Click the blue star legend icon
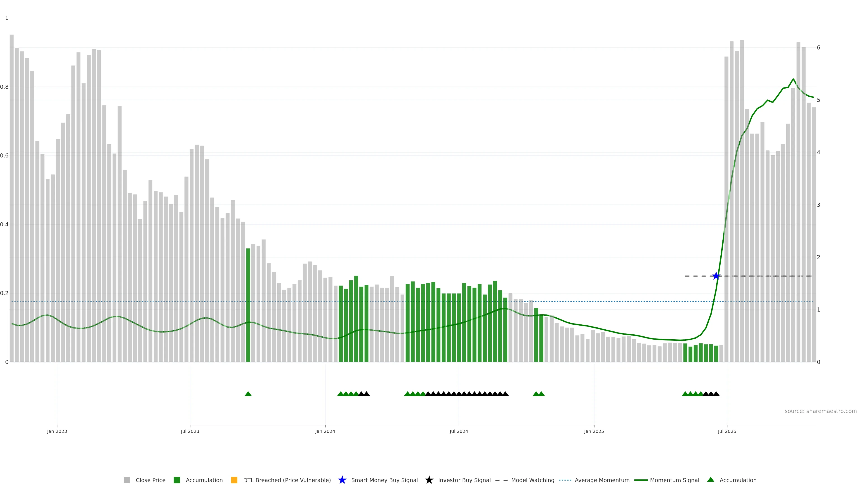Viewport: 868px width, 488px height. click(342, 480)
